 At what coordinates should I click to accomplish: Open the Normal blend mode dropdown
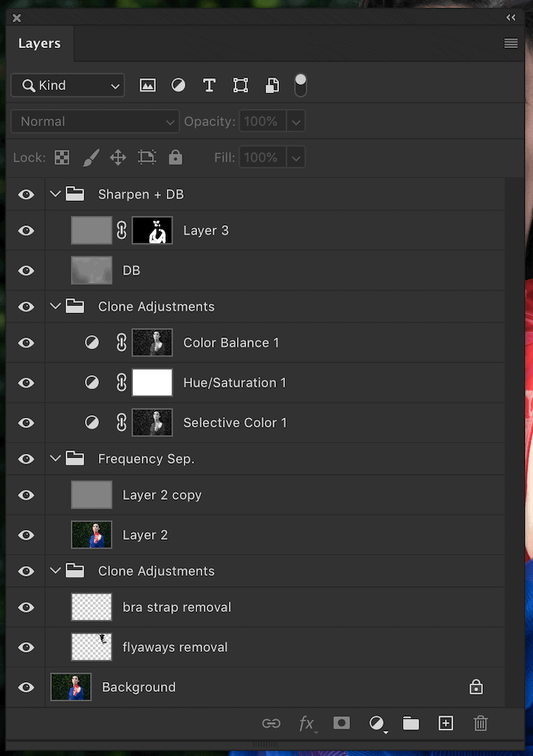(x=95, y=122)
